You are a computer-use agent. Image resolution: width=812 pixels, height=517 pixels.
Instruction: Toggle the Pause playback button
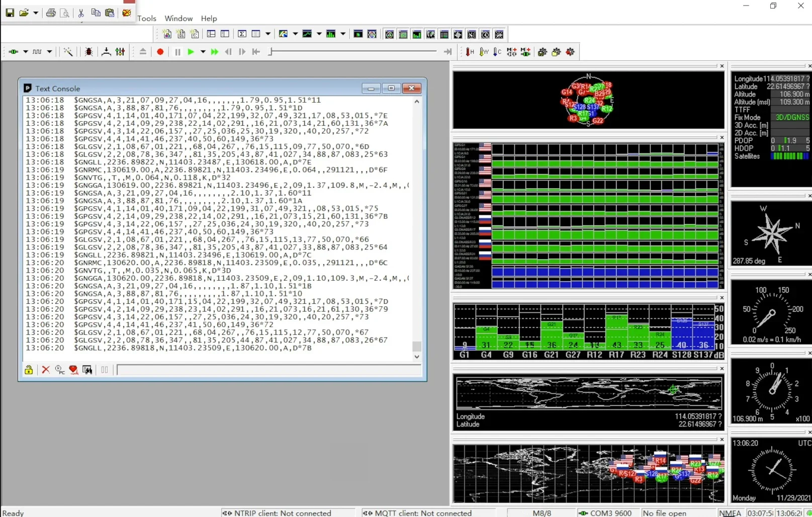click(177, 52)
